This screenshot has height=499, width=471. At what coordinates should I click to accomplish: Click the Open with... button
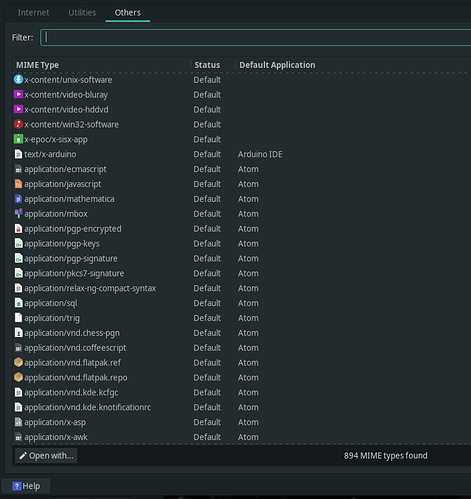pyautogui.click(x=46, y=455)
